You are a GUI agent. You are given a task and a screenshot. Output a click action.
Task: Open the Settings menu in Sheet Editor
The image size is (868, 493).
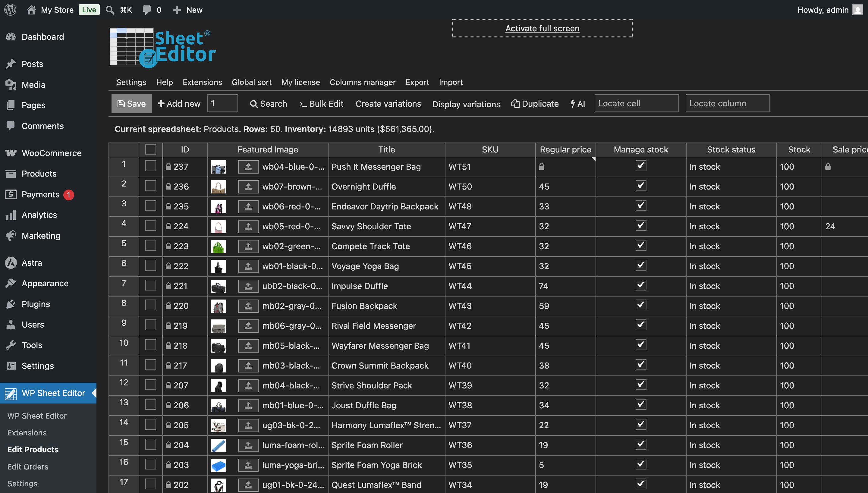[x=131, y=82]
